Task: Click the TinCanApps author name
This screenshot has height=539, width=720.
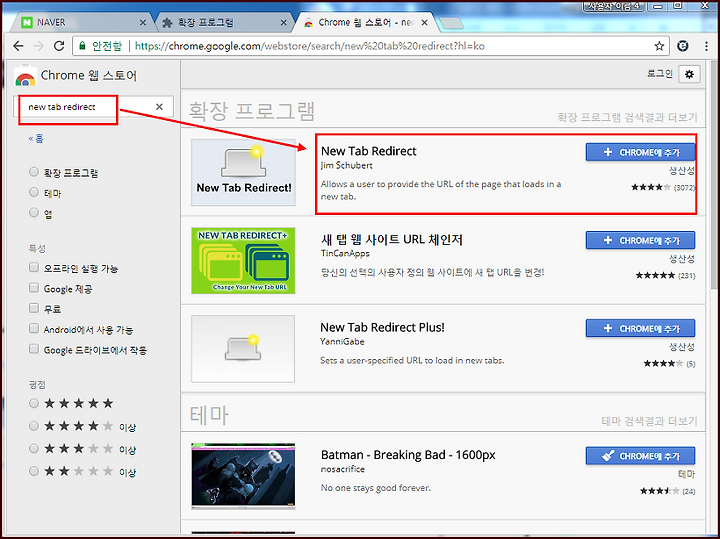Action: 345,253
